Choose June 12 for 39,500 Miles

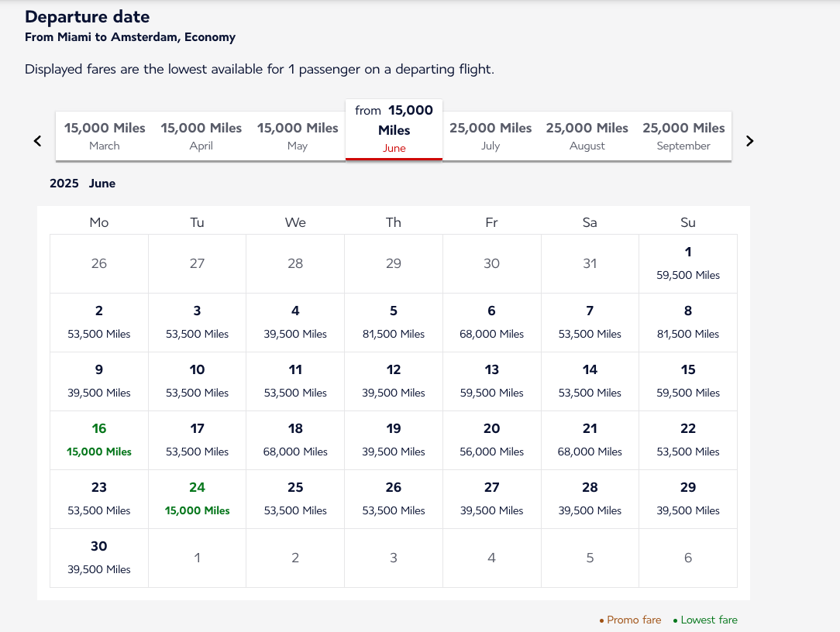[x=393, y=381]
